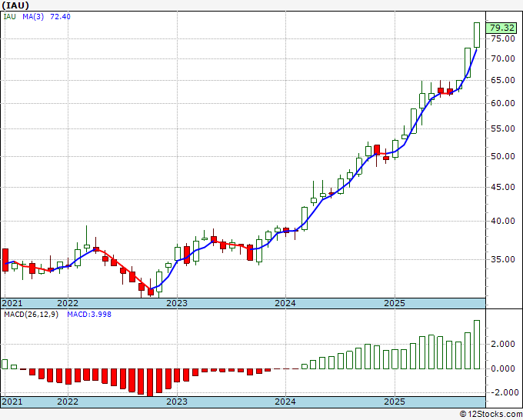Click the 72.40 moving average value
Viewport: 523px width, 420px height.
pyautogui.click(x=60, y=17)
